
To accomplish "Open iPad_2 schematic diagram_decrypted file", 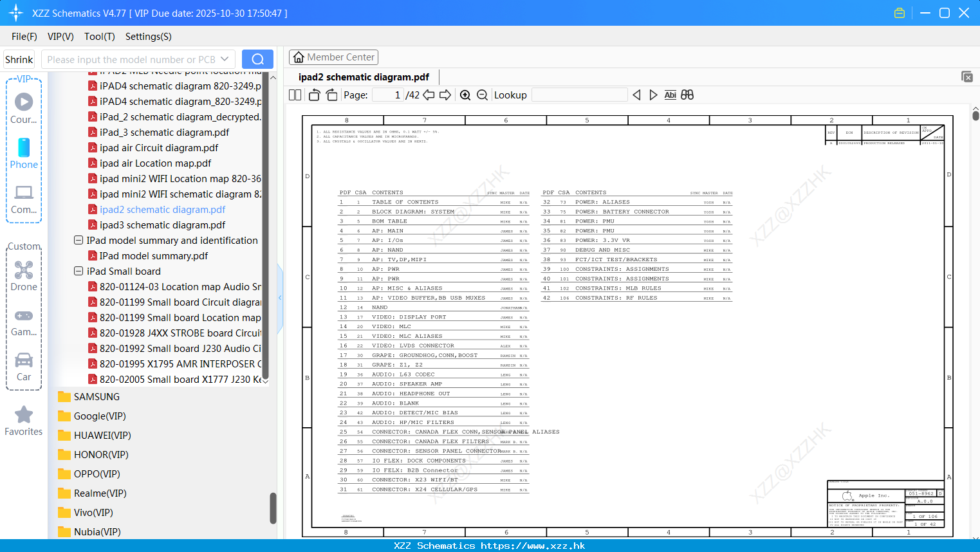I will coord(174,116).
